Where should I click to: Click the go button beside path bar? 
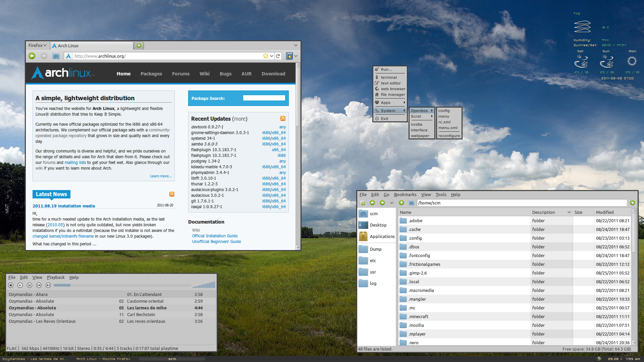(x=633, y=203)
